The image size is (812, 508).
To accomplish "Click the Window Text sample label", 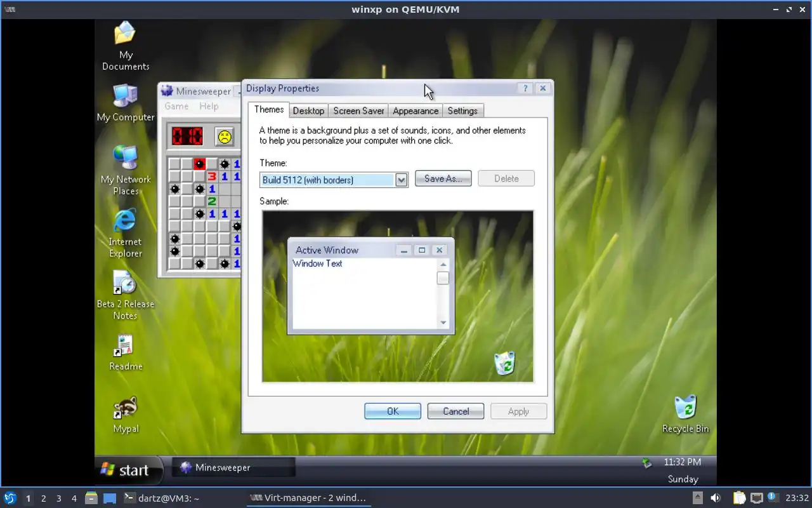I will (317, 264).
